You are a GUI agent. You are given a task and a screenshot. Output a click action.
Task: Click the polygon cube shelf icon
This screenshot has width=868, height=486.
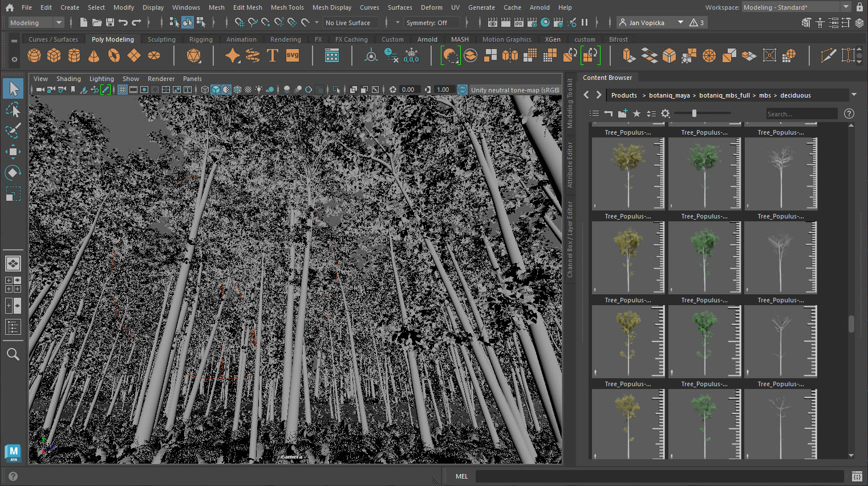tap(54, 56)
